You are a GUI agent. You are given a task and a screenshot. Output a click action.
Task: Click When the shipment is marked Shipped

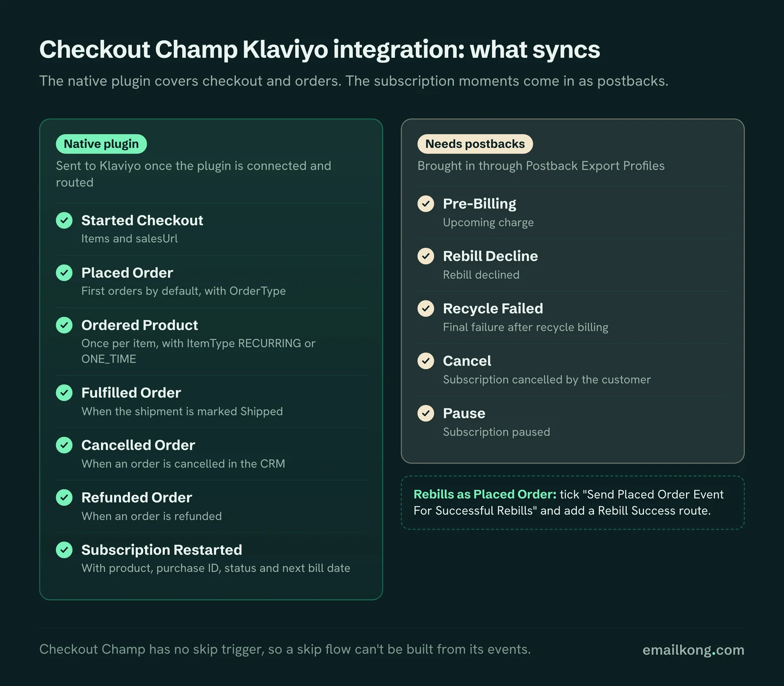tap(182, 411)
